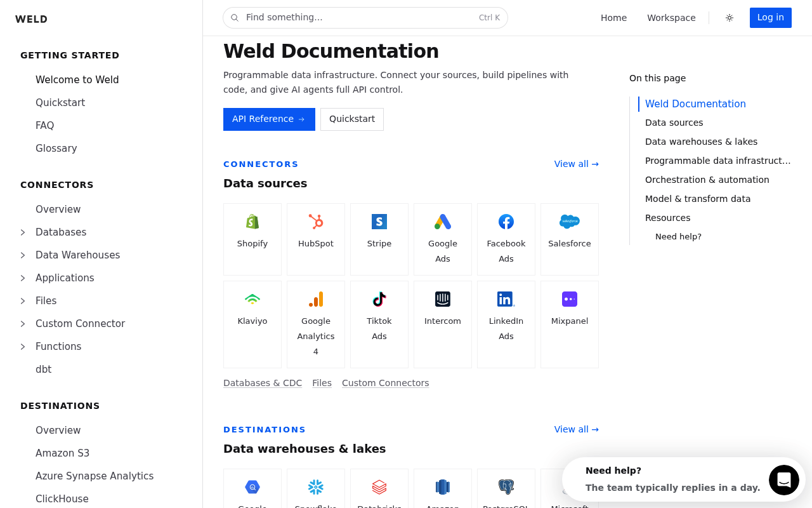Select the Klaviyo connector icon
The height and width of the screenshot is (508, 812).
252,299
